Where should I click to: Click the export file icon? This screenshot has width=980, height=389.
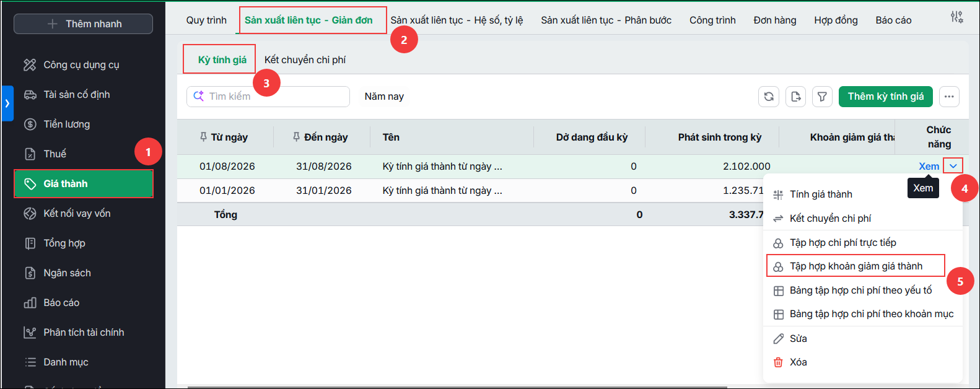click(796, 97)
